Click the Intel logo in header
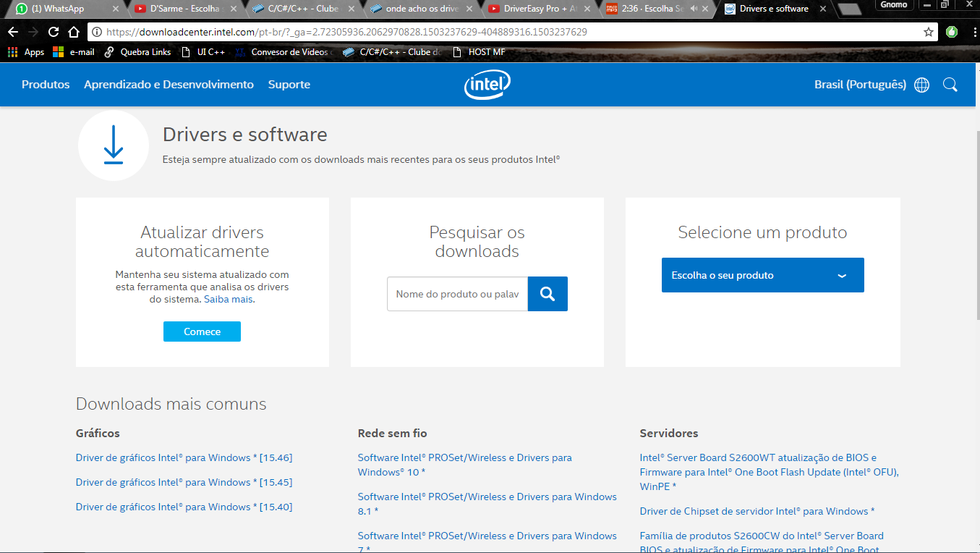 (x=487, y=85)
